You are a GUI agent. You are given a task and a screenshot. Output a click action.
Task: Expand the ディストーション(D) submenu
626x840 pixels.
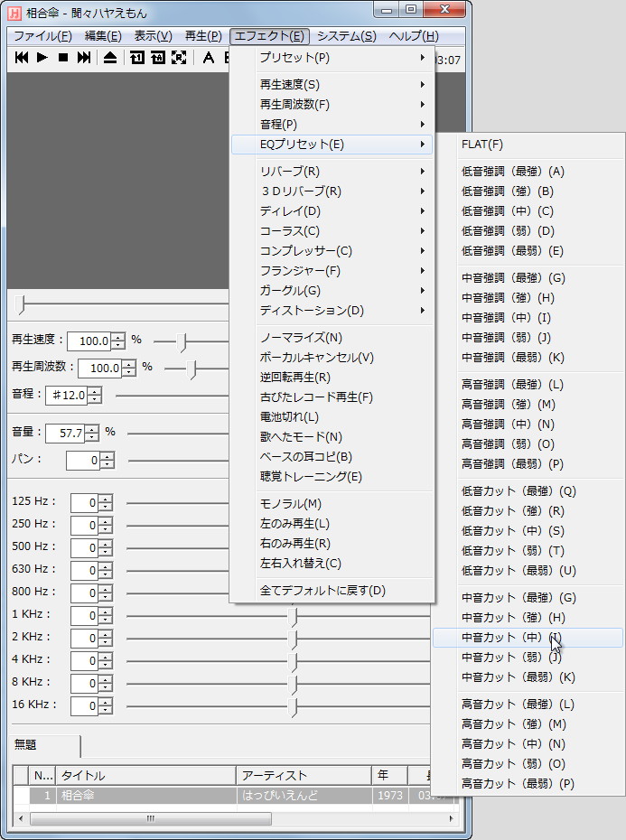click(x=332, y=310)
